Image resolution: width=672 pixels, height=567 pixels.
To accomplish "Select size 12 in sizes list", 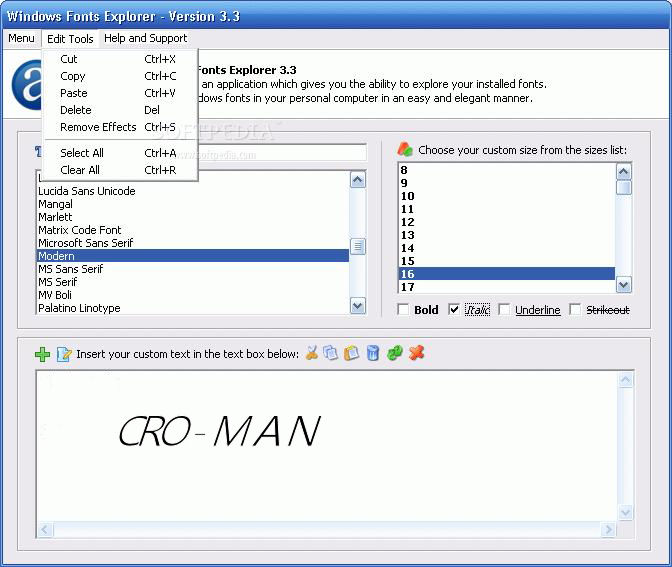I will tap(507, 222).
